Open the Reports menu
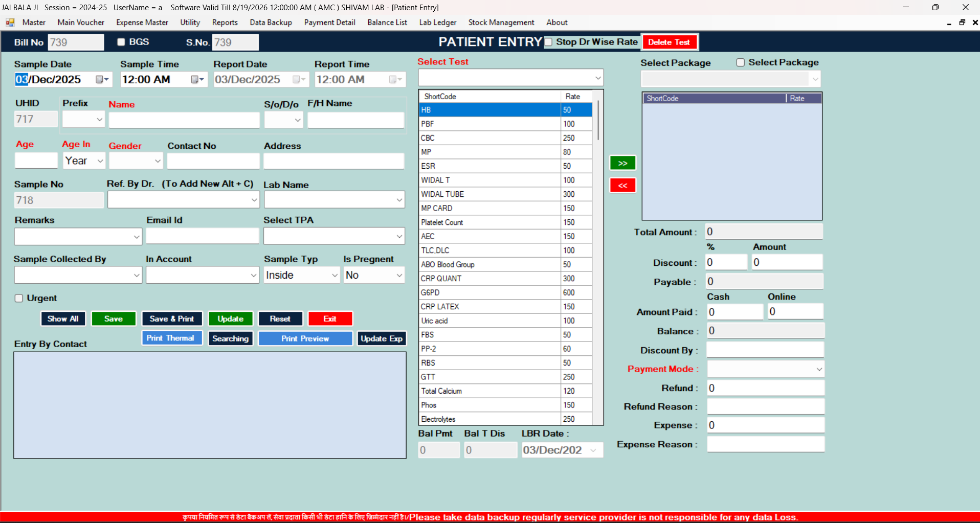 225,22
